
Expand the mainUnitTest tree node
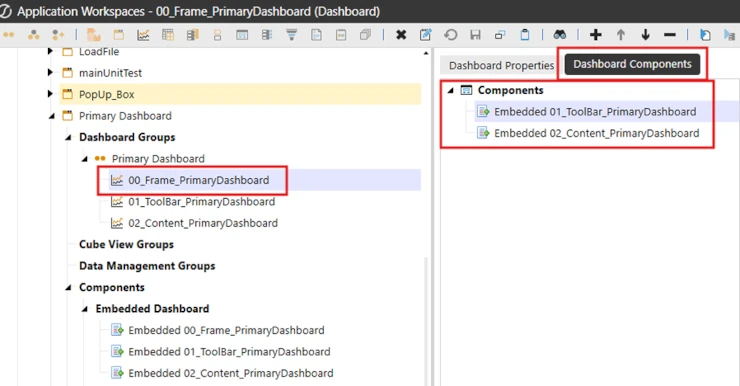click(x=50, y=72)
